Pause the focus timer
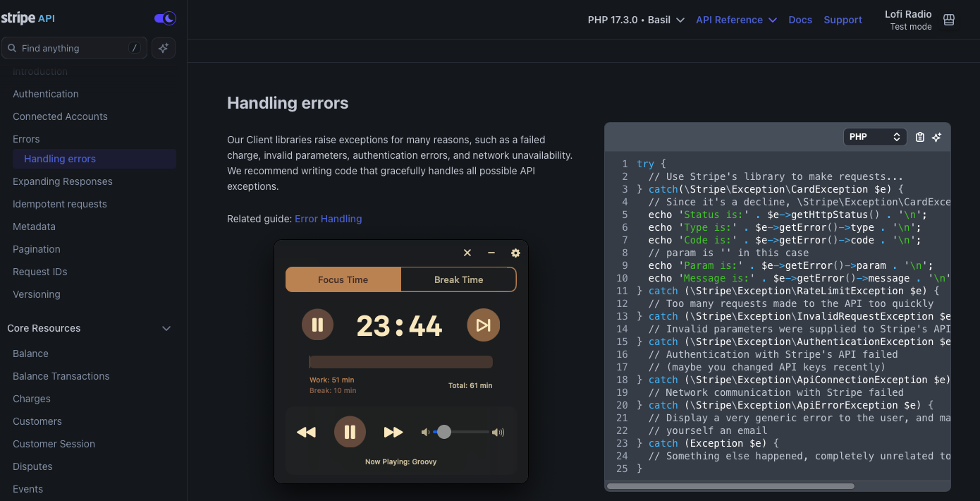Image resolution: width=980 pixels, height=501 pixels. click(318, 325)
